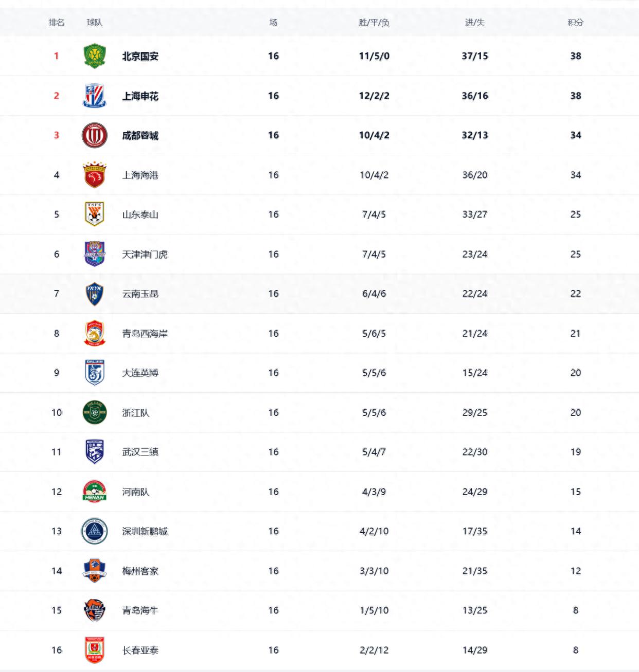Open the 上海海港 team name link
This screenshot has height=672, width=639.
140,175
